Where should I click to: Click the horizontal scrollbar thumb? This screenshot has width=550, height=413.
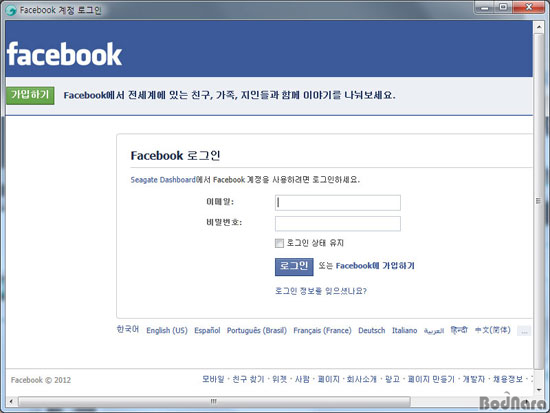[214, 401]
